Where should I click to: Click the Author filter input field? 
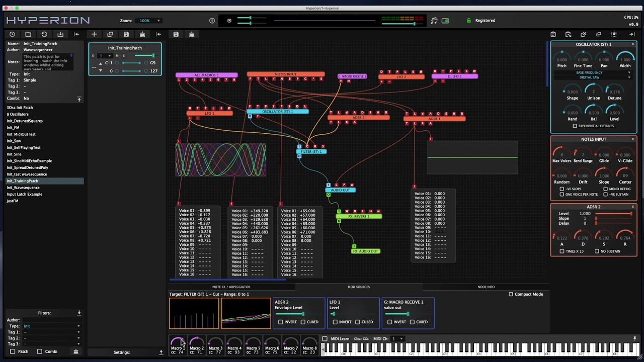point(52,320)
